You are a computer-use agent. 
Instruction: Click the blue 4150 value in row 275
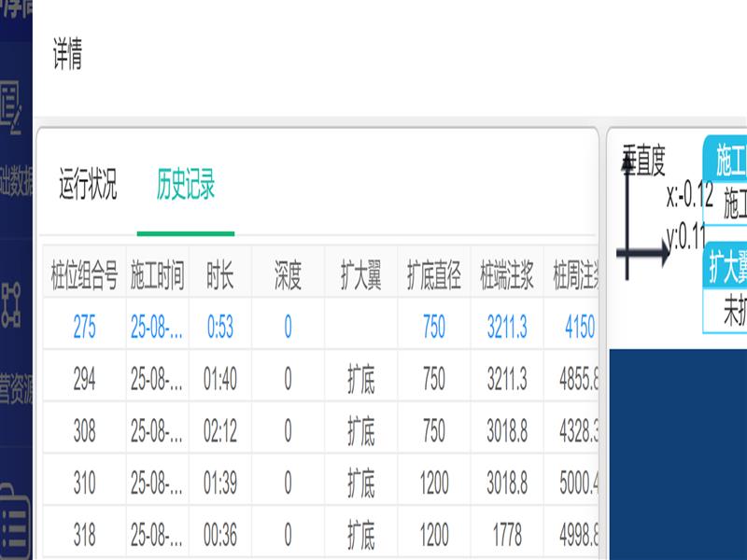[x=579, y=327]
